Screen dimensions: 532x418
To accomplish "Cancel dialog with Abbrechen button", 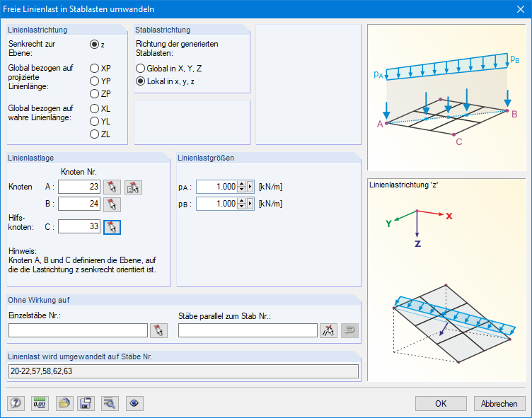I will click(499, 403).
